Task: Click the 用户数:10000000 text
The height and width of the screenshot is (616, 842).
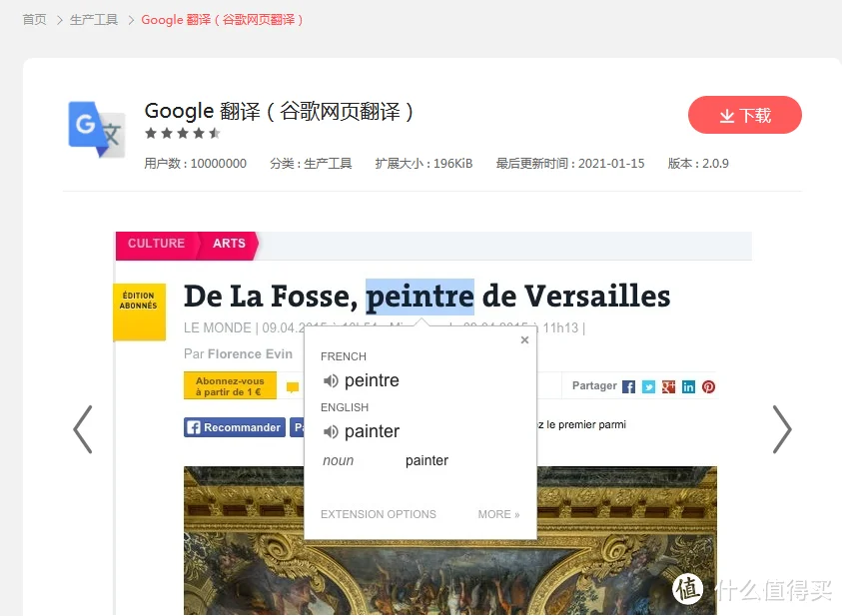Action: click(196, 163)
